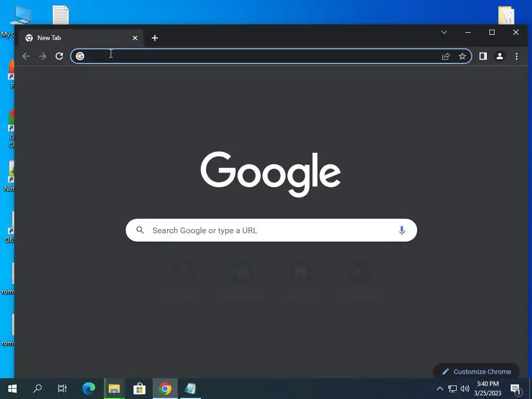Screen dimensions: 532x399
Task: Click the Chrome taskbar icon
Action: [x=165, y=389]
